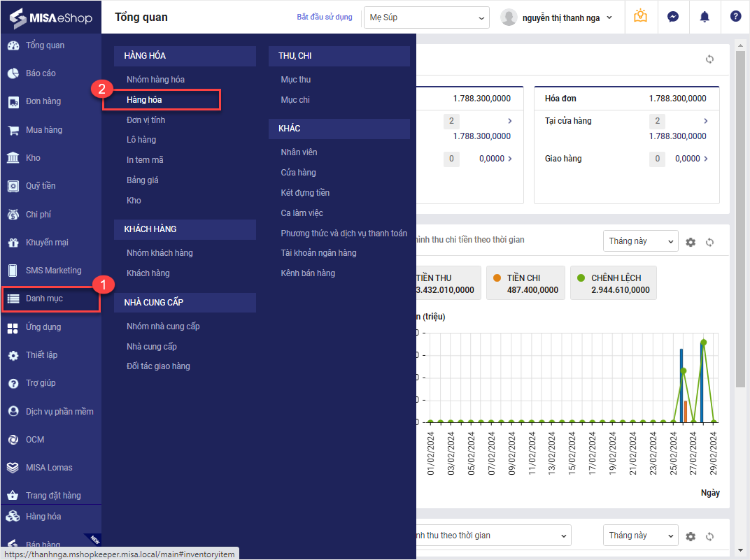
Task: Choose Hàng hóa in the Danh mục menu
Action: click(x=144, y=100)
